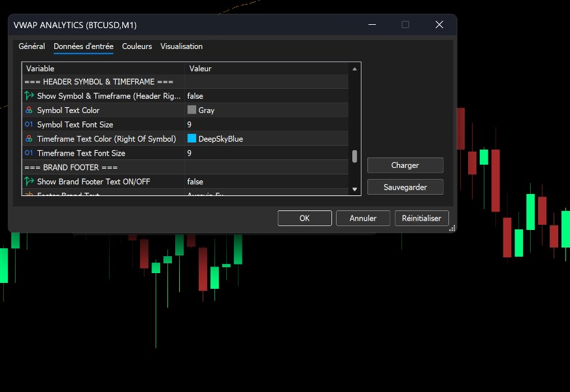
Task: Reset inputs with Réinitialiser
Action: tap(422, 218)
